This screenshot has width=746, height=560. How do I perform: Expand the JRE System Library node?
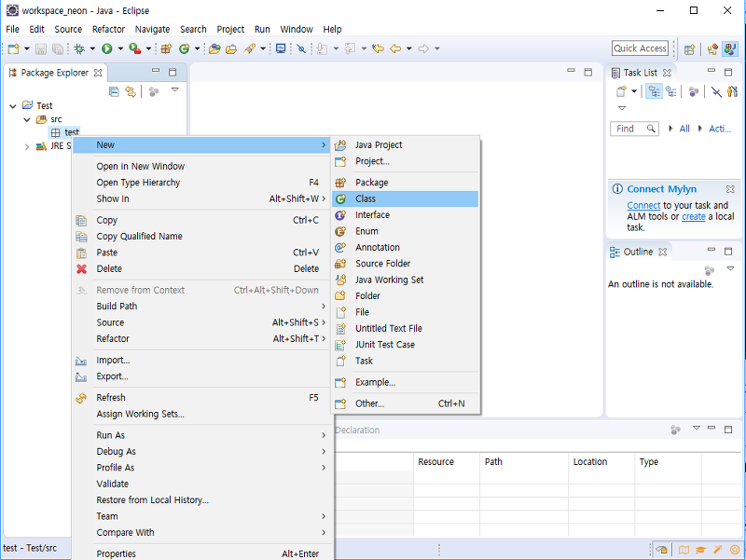[x=27, y=146]
